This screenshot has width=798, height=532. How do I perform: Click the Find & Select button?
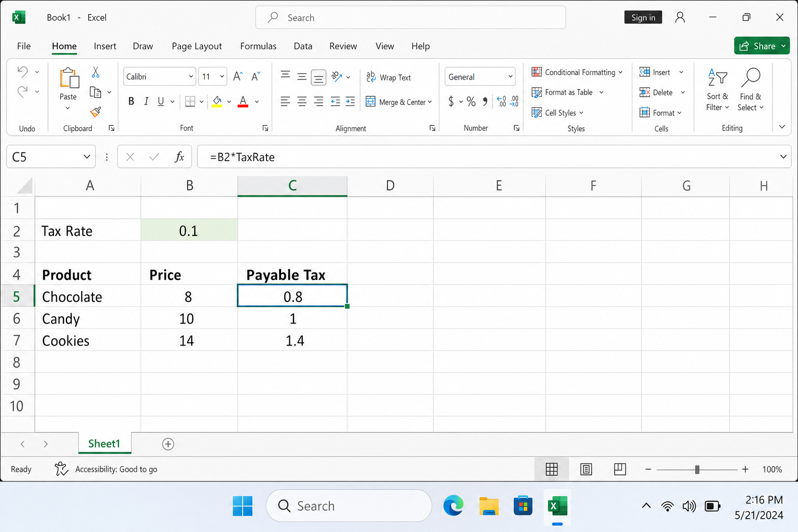pyautogui.click(x=751, y=90)
